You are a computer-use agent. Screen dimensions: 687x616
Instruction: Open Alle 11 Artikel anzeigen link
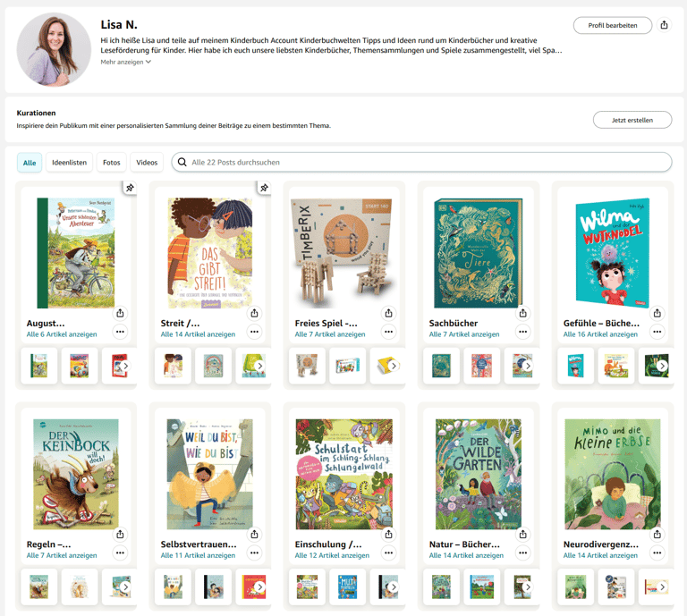[x=198, y=555]
